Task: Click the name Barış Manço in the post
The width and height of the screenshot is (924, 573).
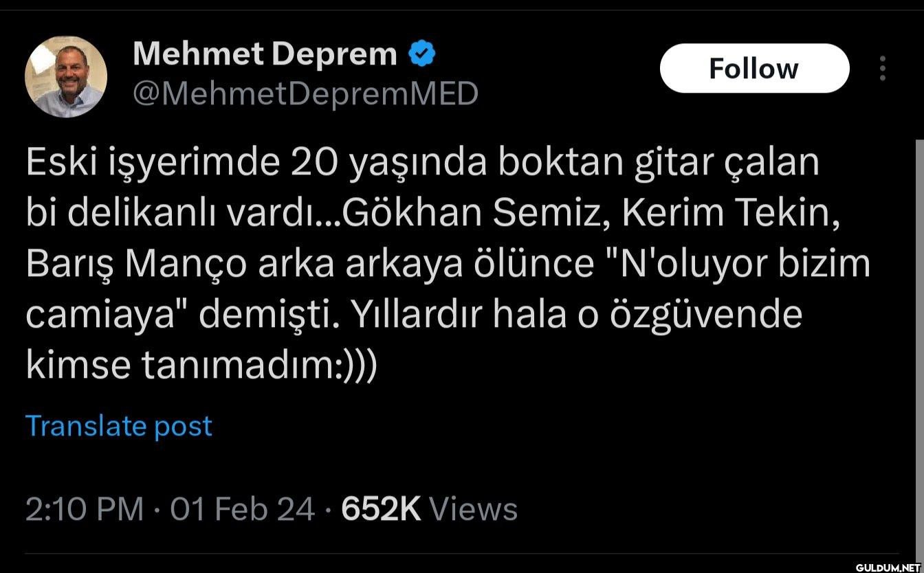Action: coord(136,265)
